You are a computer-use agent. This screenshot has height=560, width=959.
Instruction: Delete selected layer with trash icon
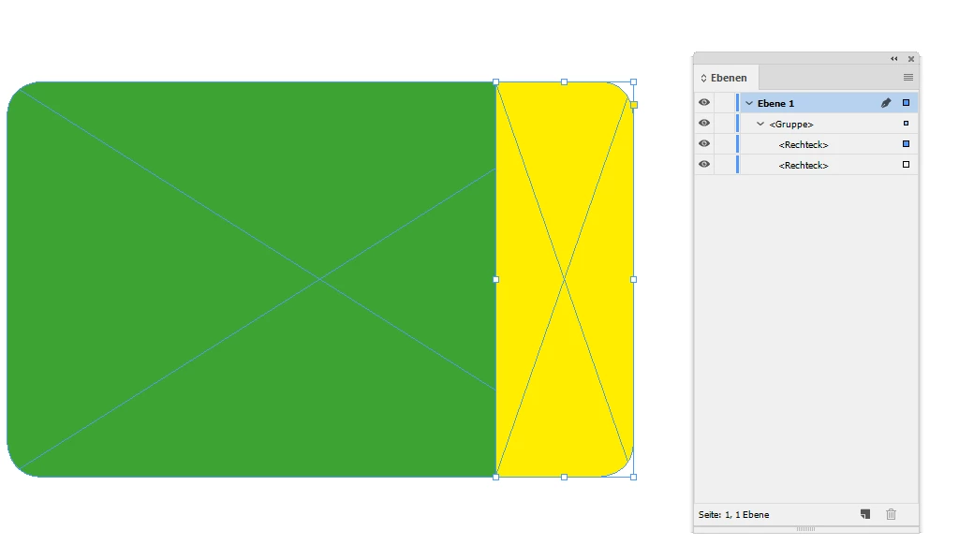pos(892,514)
